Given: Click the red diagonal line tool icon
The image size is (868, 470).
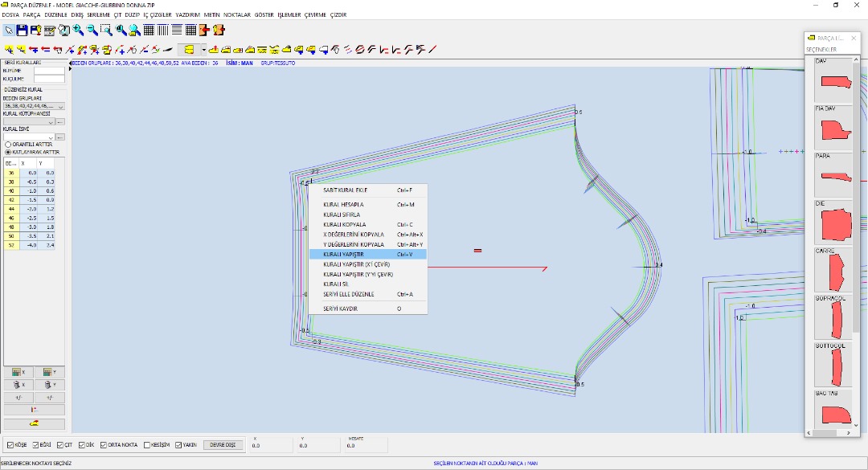Looking at the screenshot, I should point(432,49).
